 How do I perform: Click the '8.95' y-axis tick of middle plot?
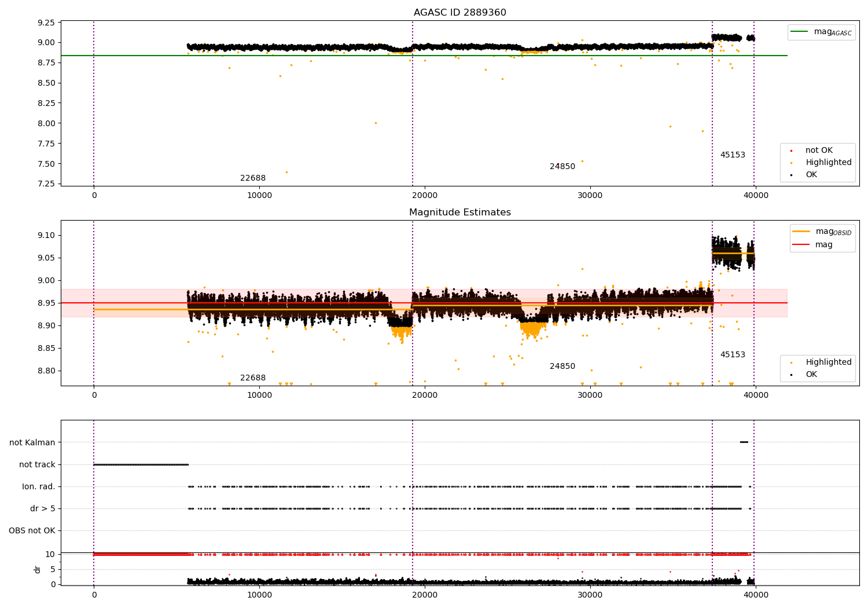click(46, 303)
